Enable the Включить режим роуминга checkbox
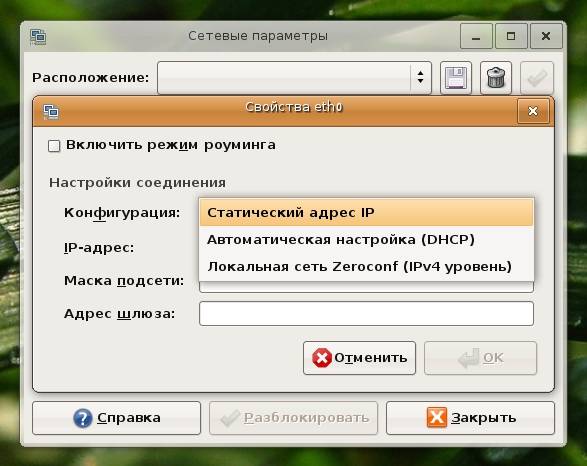Viewport: 587px width, 466px height. tap(54, 146)
